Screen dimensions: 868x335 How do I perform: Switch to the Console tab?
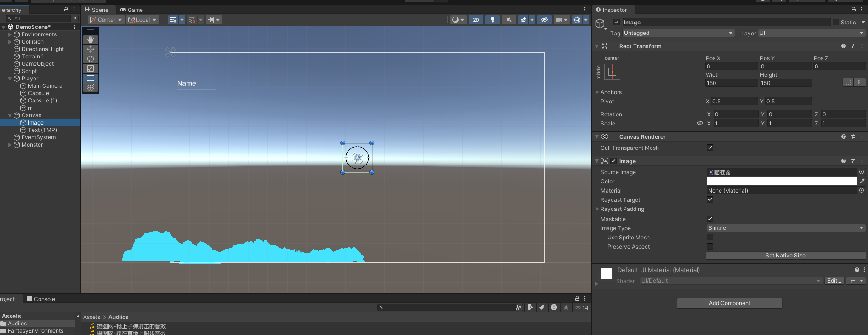click(41, 299)
